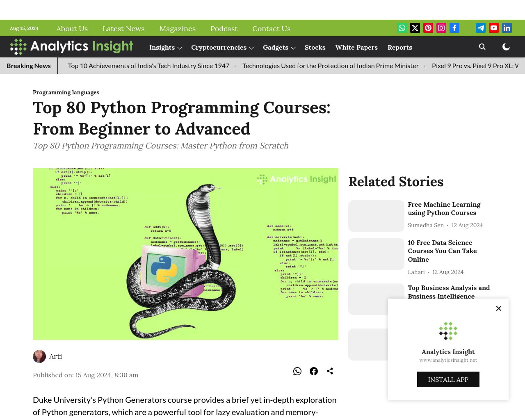
Task: Open the share options icon
Action: pos(330,371)
